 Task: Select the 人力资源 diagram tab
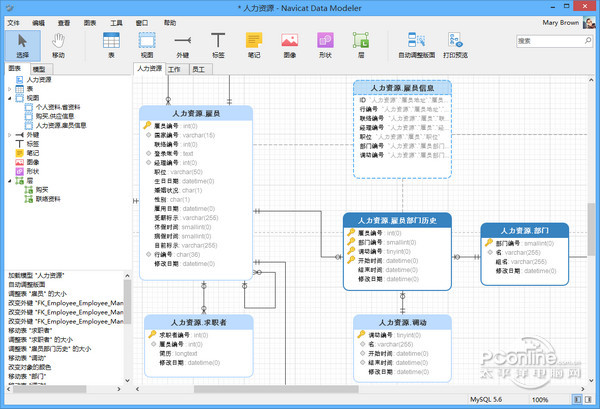coord(150,68)
